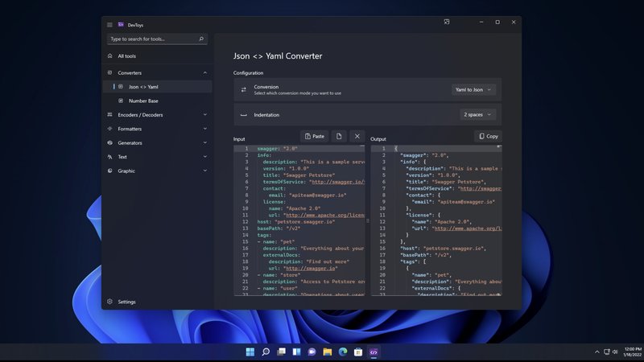Image resolution: width=644 pixels, height=362 pixels.
Task: Open the Settings gear in sidebar
Action: pos(110,302)
